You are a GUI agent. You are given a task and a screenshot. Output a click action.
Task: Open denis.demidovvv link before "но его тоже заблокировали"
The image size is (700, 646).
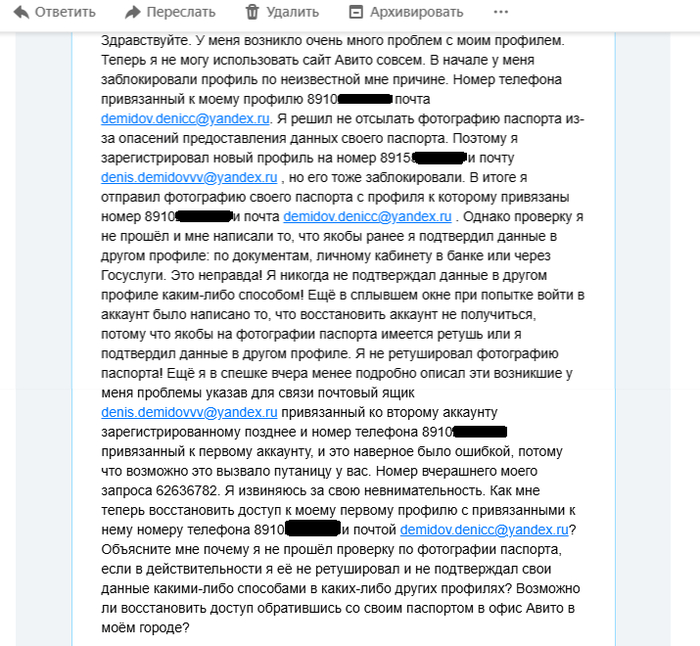click(188, 178)
